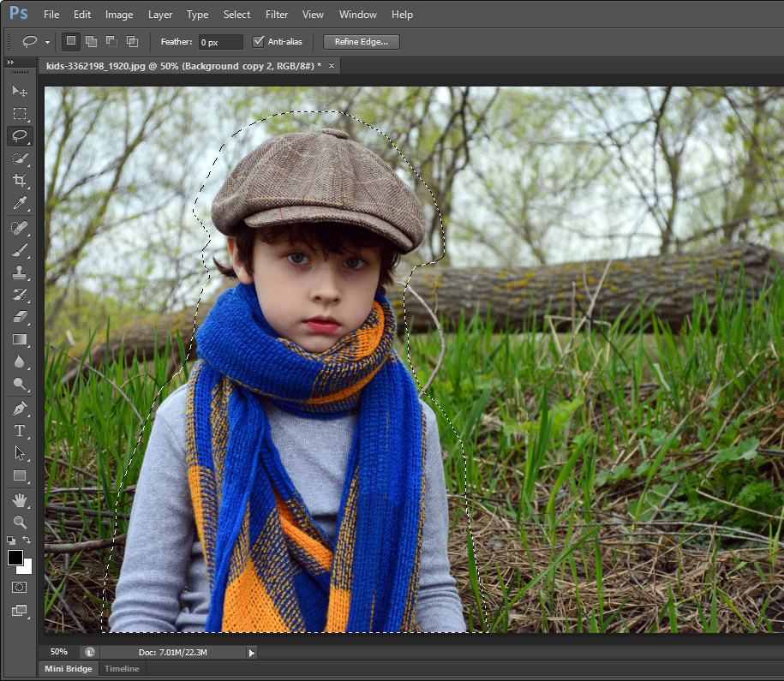Select the Rectangular Marquee tool

19,113
